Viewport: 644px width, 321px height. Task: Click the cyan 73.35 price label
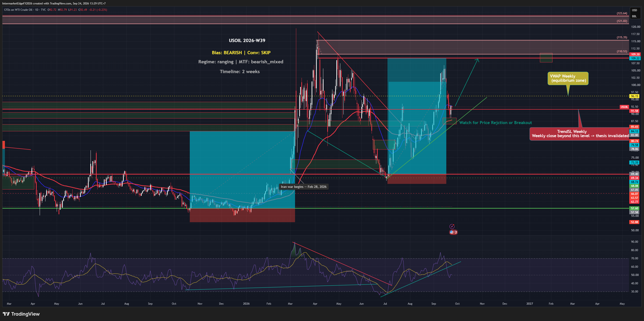coord(634,162)
